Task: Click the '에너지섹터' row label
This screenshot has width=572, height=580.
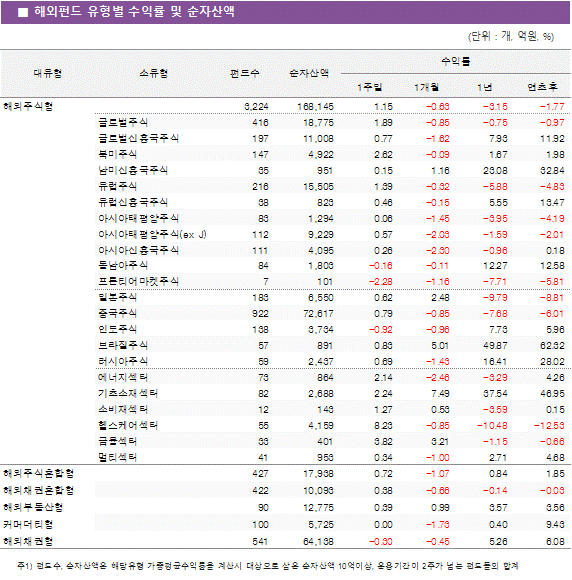Action: click(x=123, y=377)
